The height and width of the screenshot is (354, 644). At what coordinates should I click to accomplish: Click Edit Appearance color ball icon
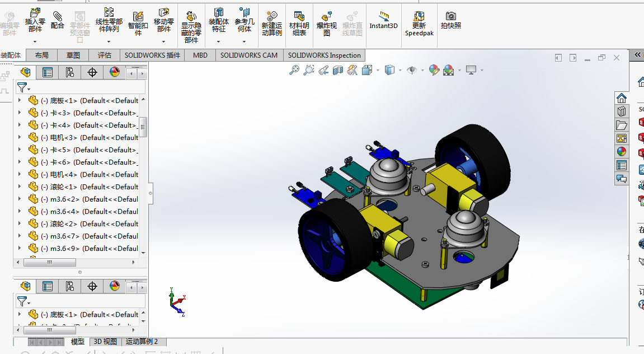pyautogui.click(x=434, y=71)
